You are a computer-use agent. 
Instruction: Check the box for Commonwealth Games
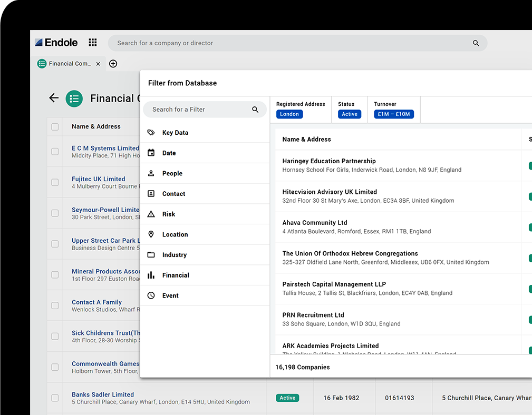click(x=55, y=367)
